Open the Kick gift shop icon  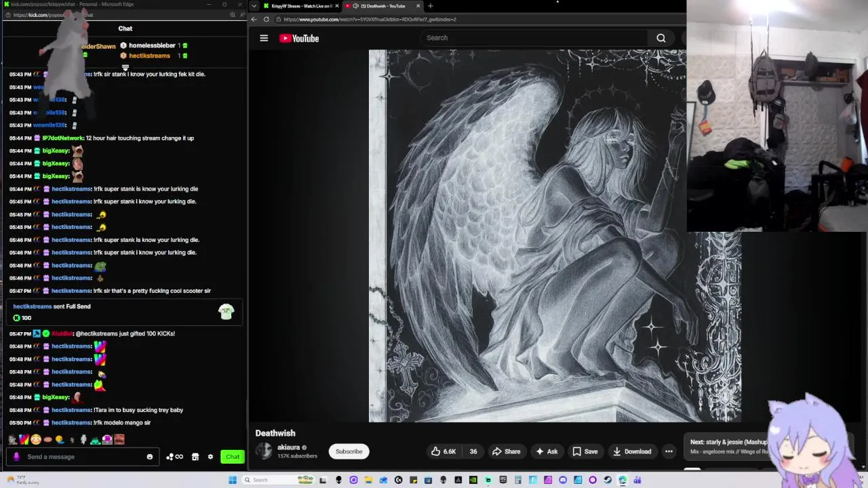click(x=195, y=457)
